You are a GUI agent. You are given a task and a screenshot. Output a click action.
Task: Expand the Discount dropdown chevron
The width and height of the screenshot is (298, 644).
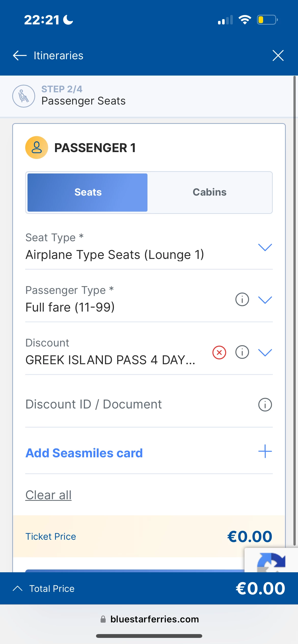265,353
